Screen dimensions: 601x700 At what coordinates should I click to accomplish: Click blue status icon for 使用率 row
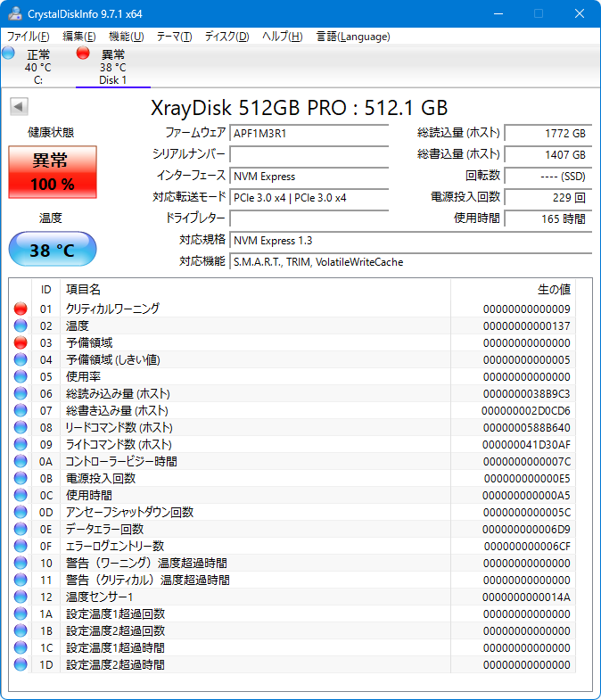(x=21, y=376)
